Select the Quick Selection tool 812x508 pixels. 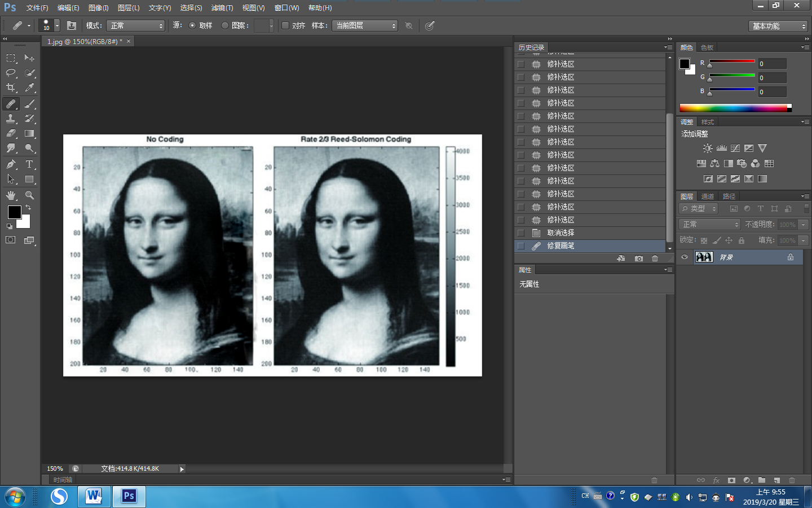(29, 73)
